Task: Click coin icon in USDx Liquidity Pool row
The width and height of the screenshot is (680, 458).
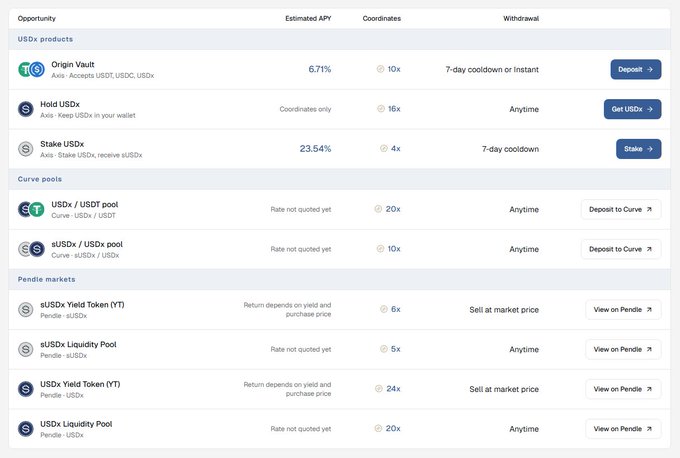Action: pyautogui.click(x=378, y=428)
